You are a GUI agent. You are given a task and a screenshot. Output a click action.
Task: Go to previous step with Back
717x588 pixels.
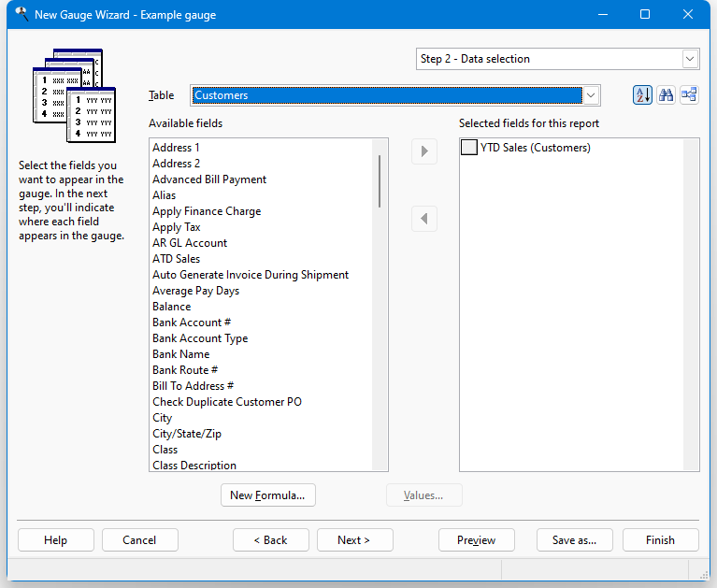click(x=271, y=540)
